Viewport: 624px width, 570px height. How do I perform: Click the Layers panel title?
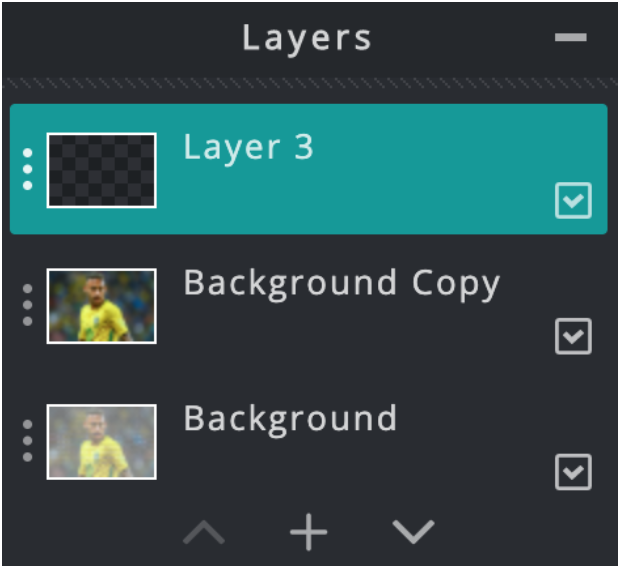(307, 39)
